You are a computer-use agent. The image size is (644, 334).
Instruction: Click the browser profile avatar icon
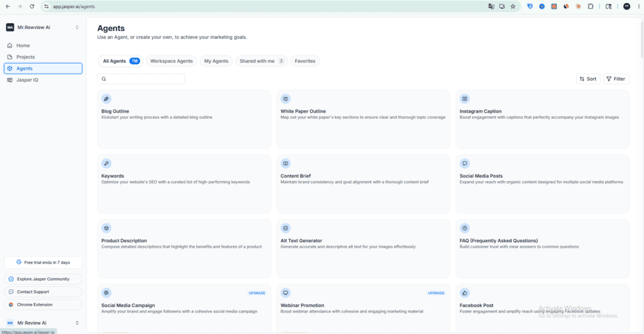(627, 6)
